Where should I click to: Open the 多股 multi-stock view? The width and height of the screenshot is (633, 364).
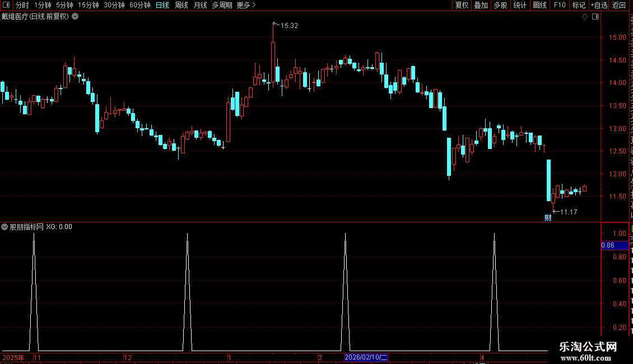click(500, 5)
